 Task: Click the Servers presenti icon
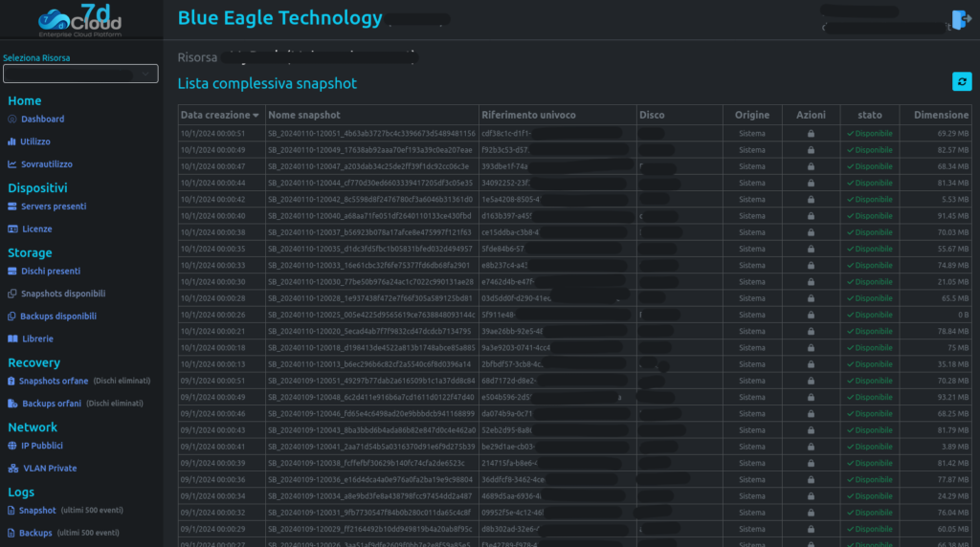pos(12,207)
